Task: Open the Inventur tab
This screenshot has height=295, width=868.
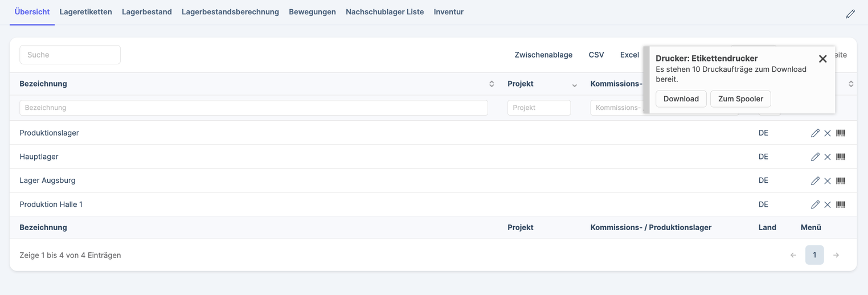Action: (448, 12)
